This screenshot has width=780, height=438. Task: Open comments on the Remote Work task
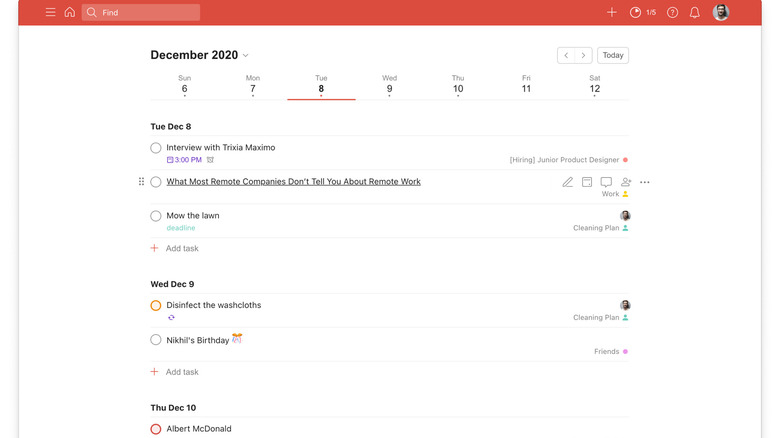pyautogui.click(x=606, y=182)
